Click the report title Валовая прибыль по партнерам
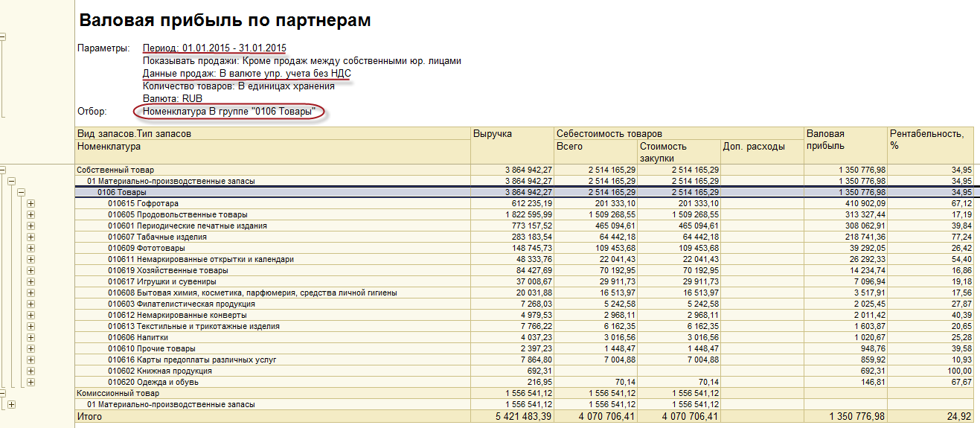Screen dimensions: 980x428 point(225,21)
